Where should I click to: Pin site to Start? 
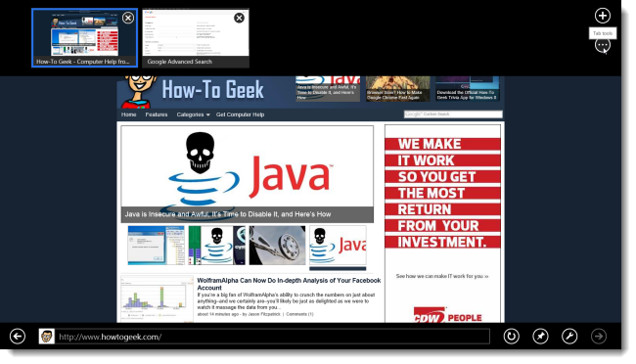click(x=540, y=336)
